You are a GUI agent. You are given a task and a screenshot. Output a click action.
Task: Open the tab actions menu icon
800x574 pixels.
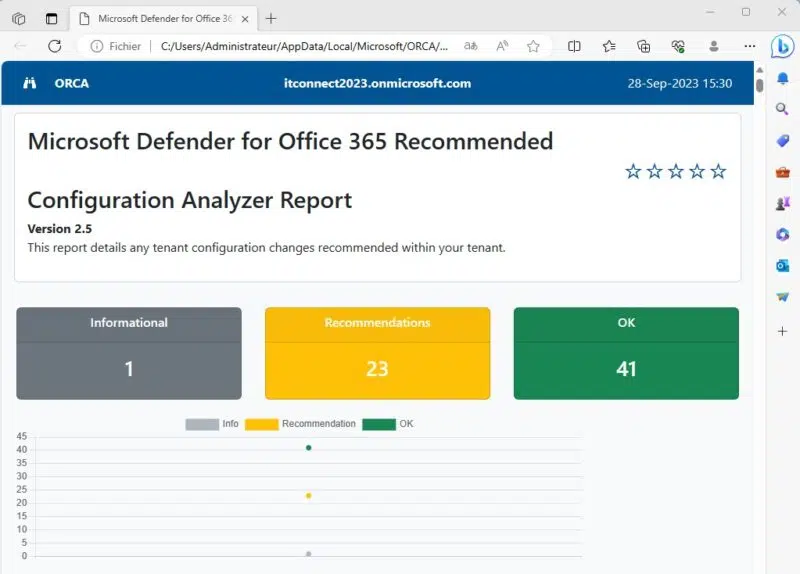[52, 19]
